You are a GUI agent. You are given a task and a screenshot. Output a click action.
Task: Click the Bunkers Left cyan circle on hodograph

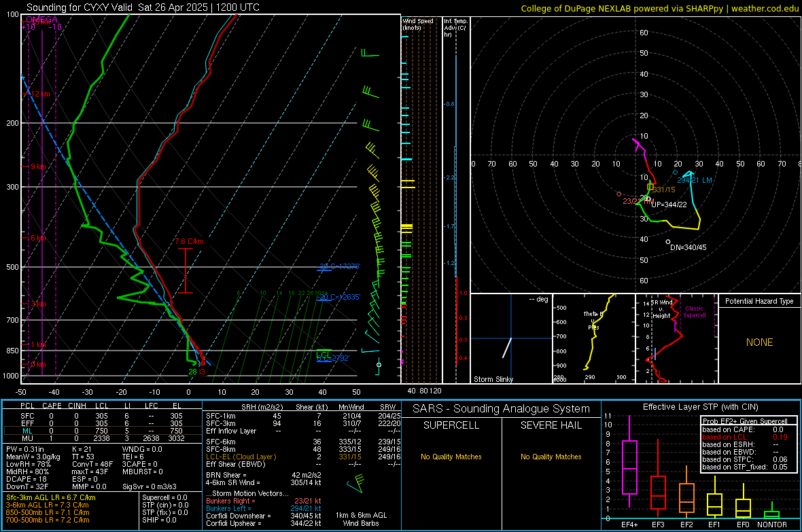click(x=675, y=173)
